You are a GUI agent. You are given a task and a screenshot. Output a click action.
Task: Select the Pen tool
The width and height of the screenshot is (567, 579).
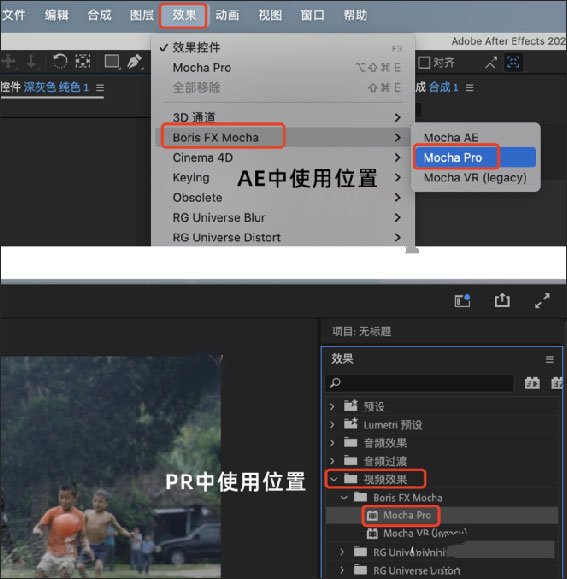(x=135, y=61)
